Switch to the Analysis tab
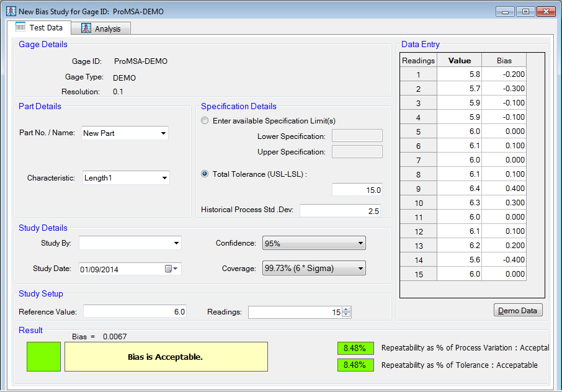The height and width of the screenshot is (392, 562). click(100, 29)
